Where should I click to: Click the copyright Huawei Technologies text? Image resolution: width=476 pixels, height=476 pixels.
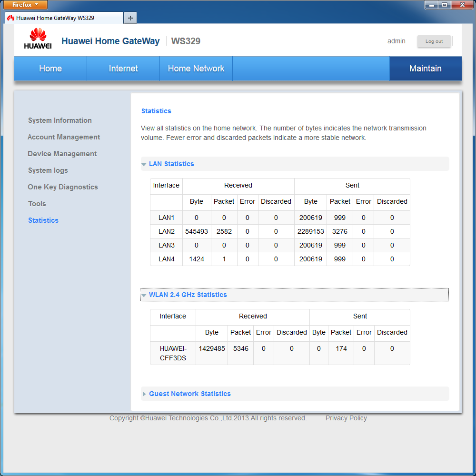point(208,418)
